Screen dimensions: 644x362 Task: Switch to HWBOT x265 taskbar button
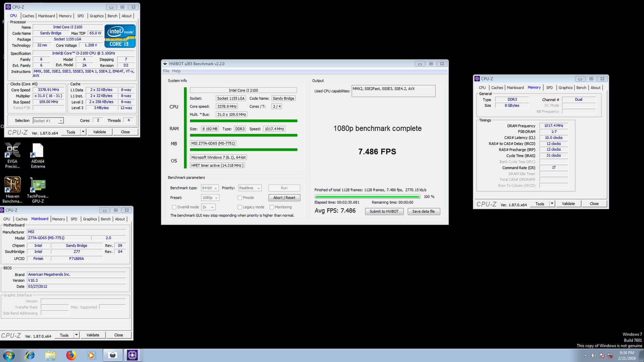(113, 355)
